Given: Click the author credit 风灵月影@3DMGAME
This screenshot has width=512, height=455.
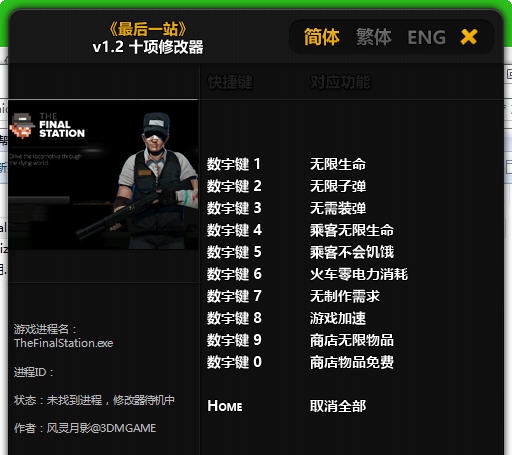Looking at the screenshot, I should pyautogui.click(x=101, y=428).
